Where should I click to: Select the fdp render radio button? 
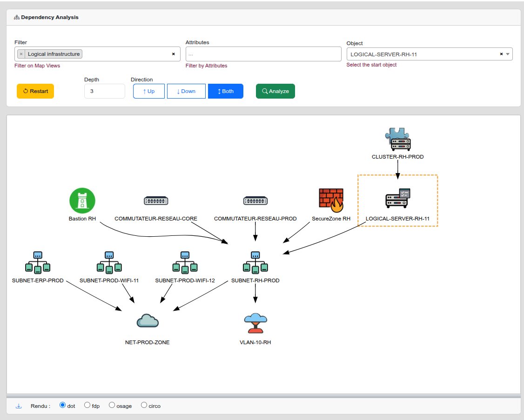coord(87,405)
